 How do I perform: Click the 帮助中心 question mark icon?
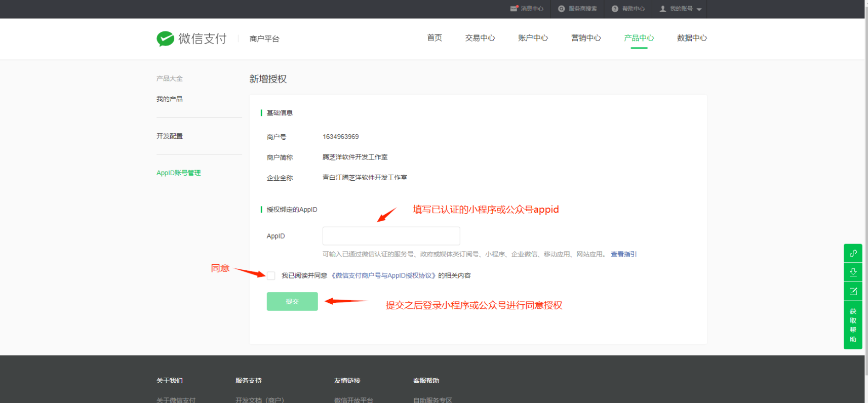click(x=615, y=9)
